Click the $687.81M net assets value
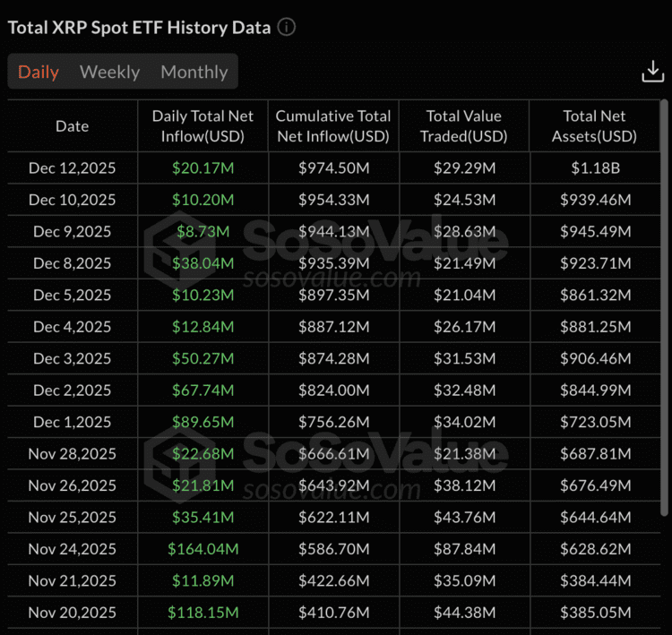The height and width of the screenshot is (635, 672). [x=595, y=453]
